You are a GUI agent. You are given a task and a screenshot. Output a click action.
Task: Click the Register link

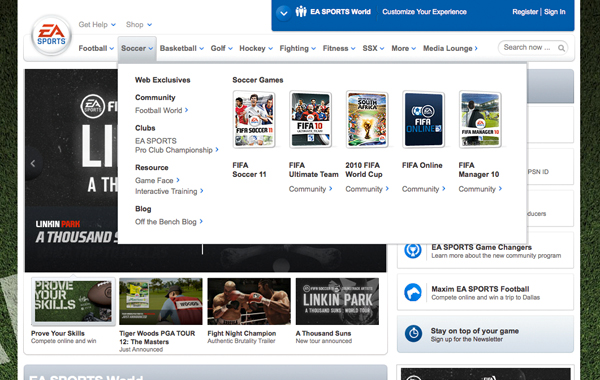click(525, 12)
